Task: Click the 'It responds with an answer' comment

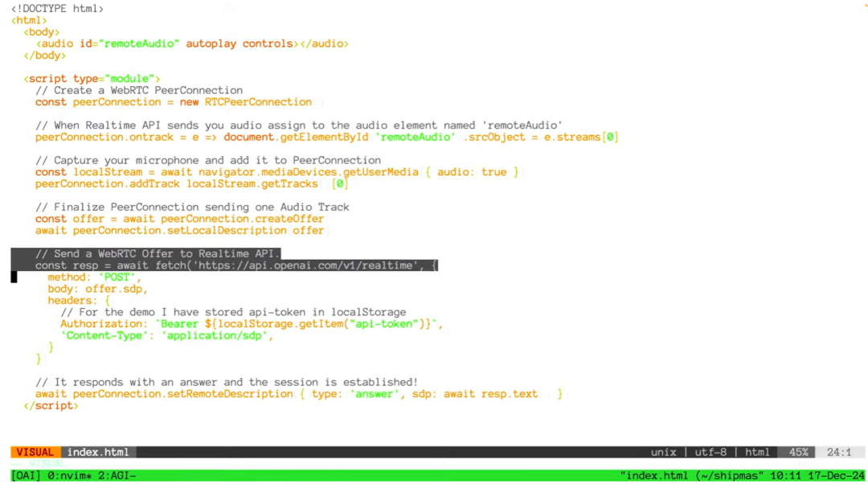Action: [x=227, y=383]
